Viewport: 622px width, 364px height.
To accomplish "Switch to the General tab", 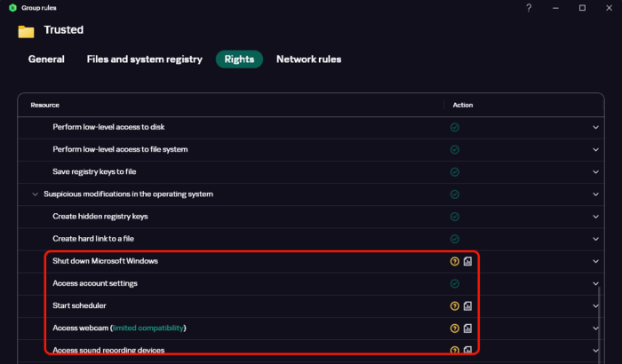I will [46, 59].
